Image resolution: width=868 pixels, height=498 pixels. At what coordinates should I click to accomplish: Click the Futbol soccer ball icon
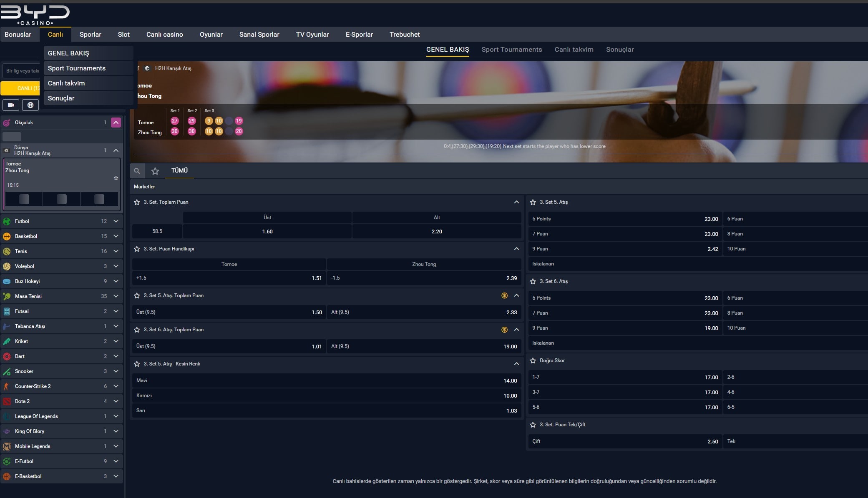[x=7, y=221]
